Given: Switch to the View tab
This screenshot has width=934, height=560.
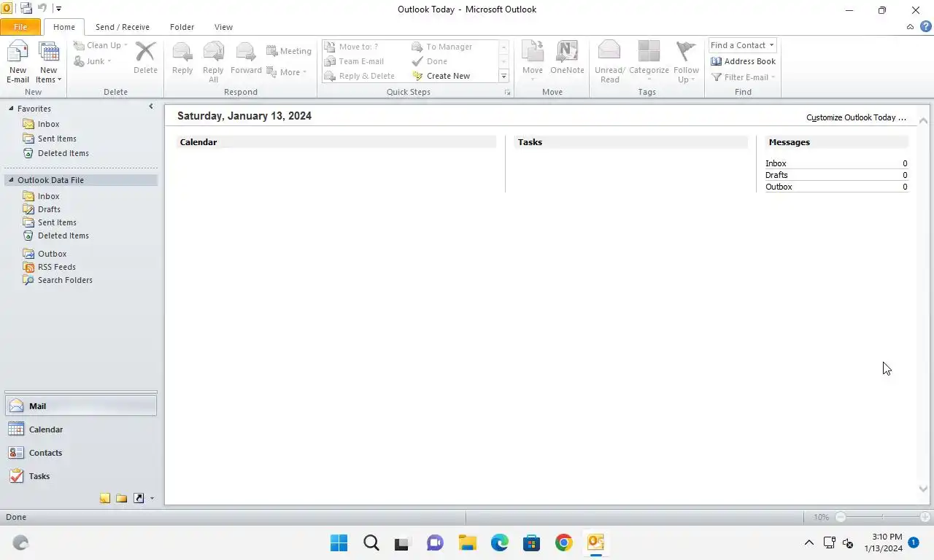Looking at the screenshot, I should [223, 27].
